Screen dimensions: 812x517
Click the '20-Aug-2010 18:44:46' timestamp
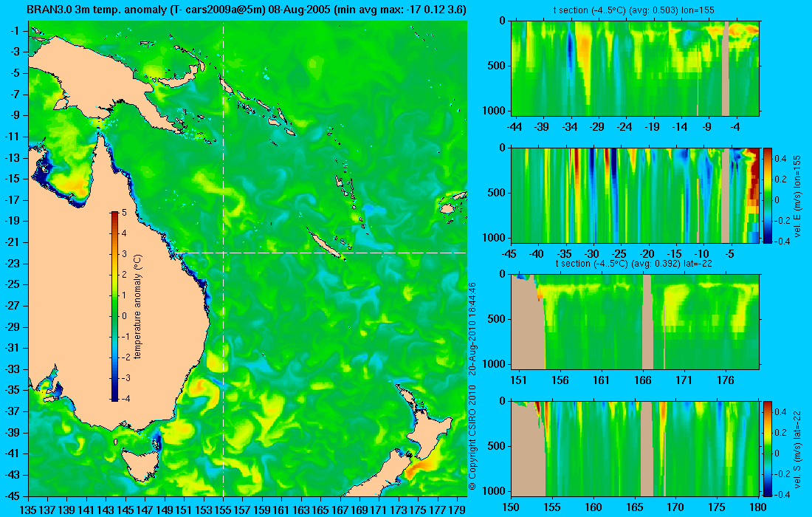click(x=472, y=328)
